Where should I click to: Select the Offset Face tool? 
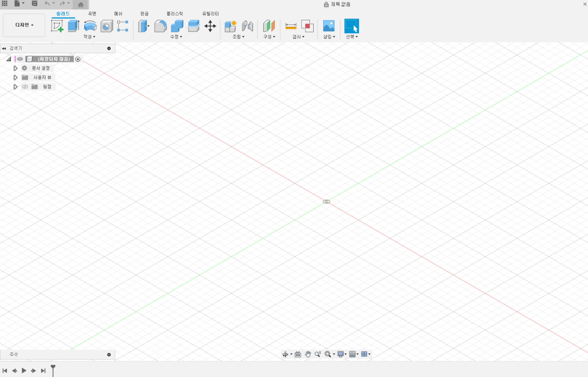194,26
